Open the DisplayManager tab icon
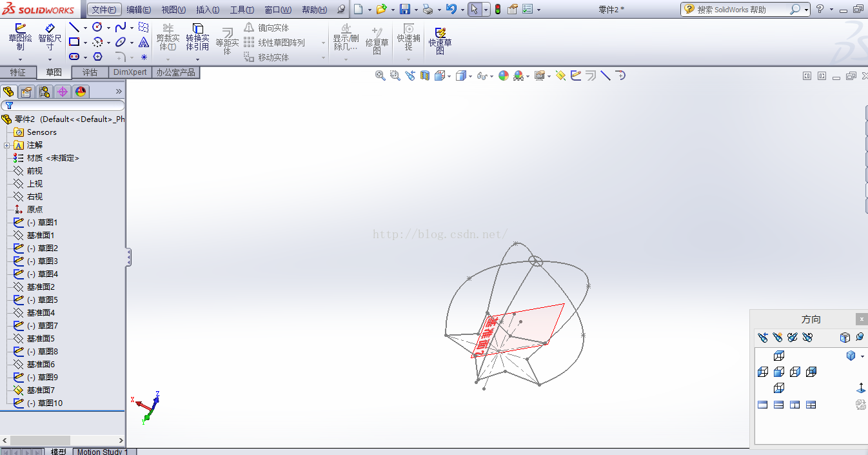The height and width of the screenshot is (455, 868). coord(80,91)
